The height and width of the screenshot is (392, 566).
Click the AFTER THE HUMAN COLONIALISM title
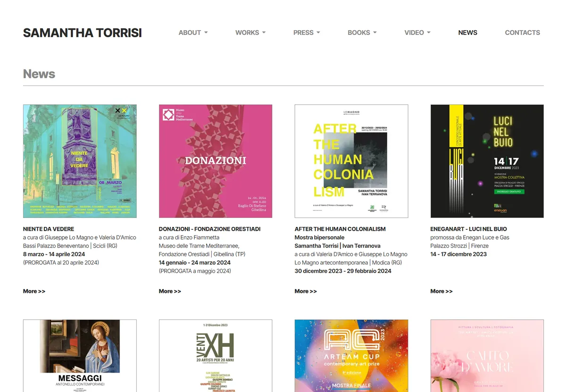340,229
